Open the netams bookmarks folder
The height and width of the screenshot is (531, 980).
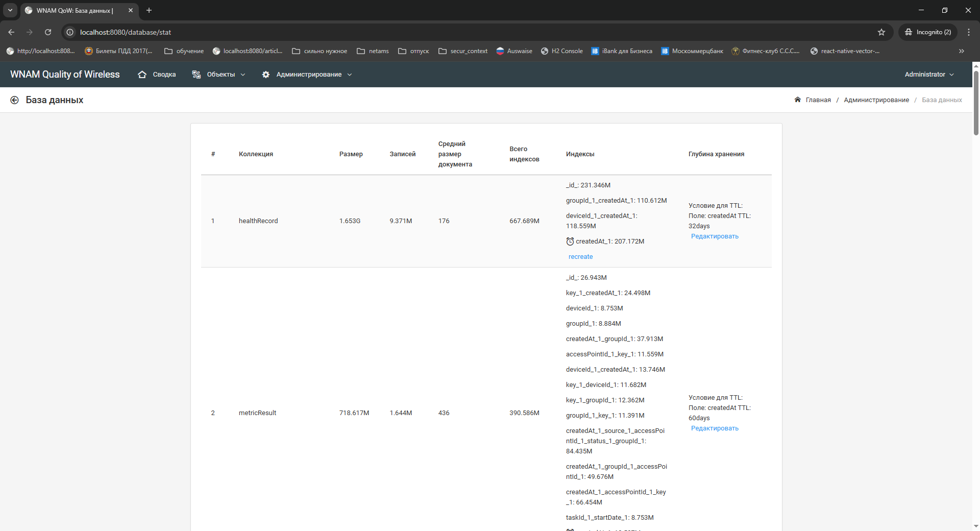click(373, 51)
